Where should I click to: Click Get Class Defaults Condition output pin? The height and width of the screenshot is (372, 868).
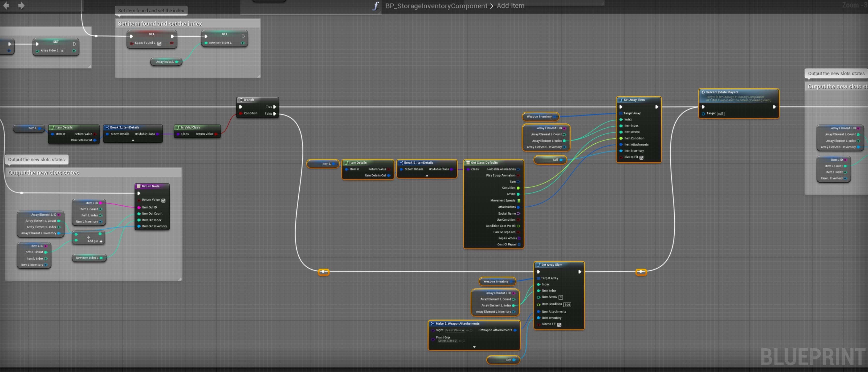518,188
